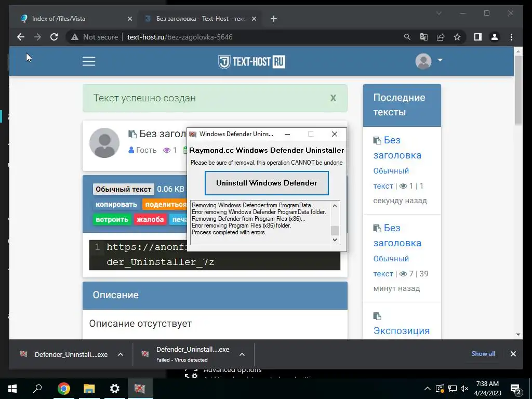
Task: Click the site user avatar
Action: (x=423, y=61)
